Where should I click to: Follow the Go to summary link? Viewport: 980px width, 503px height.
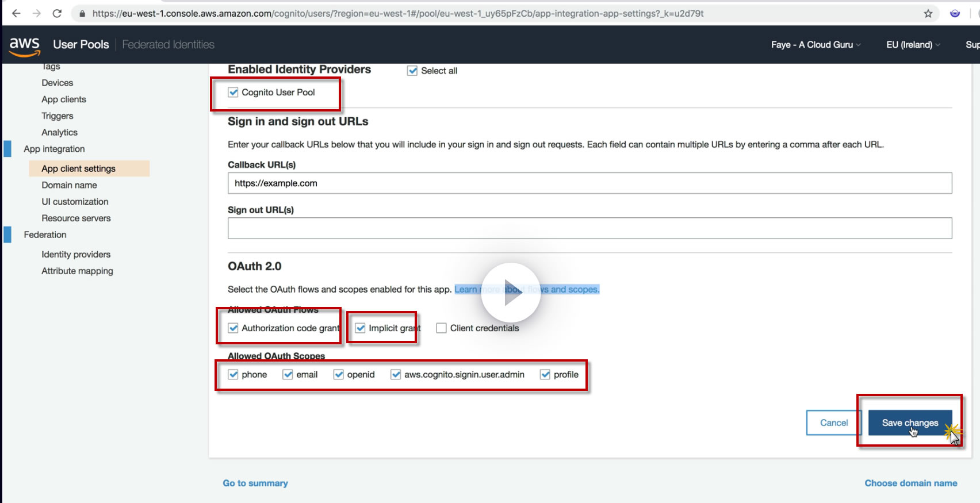(255, 483)
